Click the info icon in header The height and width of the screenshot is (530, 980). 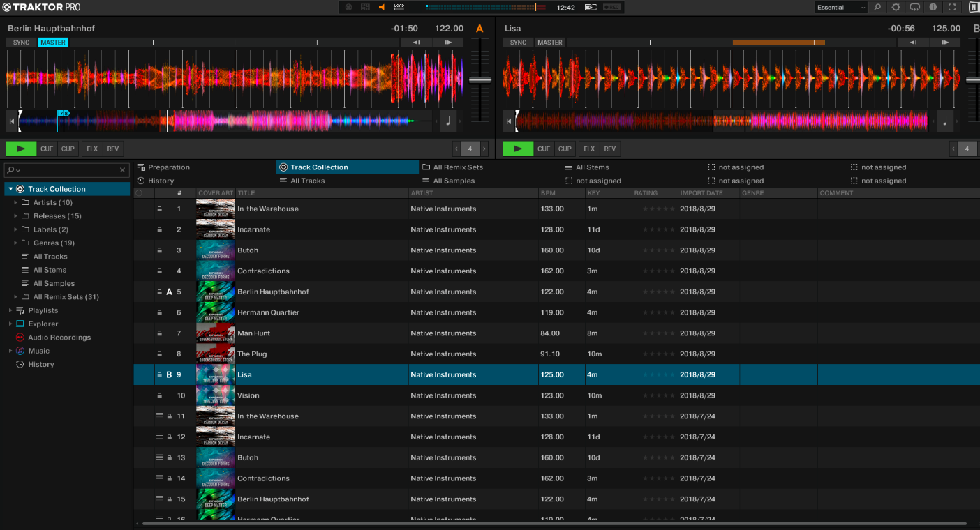[933, 7]
